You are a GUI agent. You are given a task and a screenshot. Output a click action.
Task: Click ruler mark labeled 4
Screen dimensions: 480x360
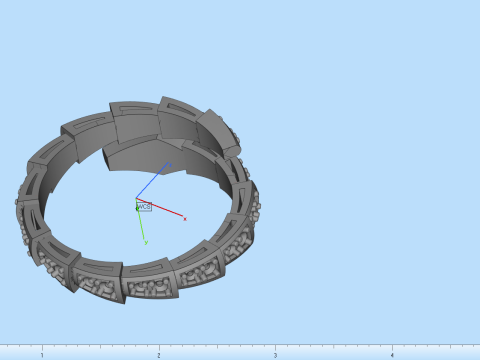click(x=392, y=355)
